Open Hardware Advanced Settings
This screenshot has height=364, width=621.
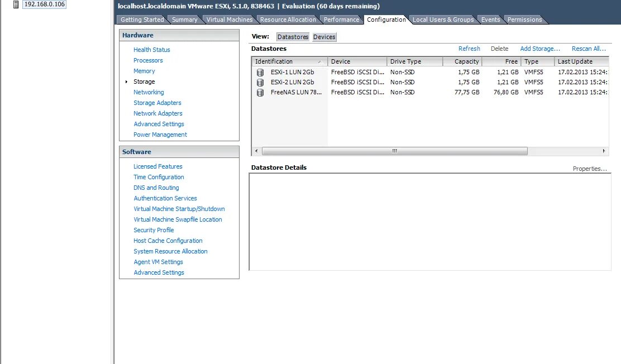[x=159, y=124]
